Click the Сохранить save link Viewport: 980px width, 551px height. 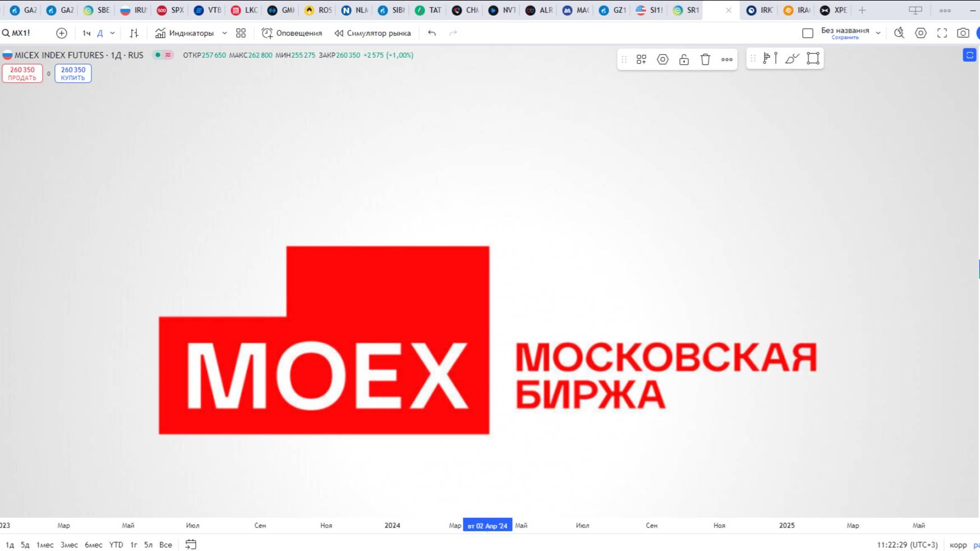[x=845, y=38]
